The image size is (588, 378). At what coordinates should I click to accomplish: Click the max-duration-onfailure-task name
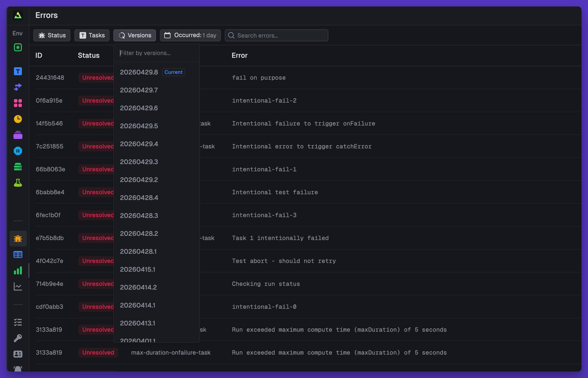click(x=171, y=353)
